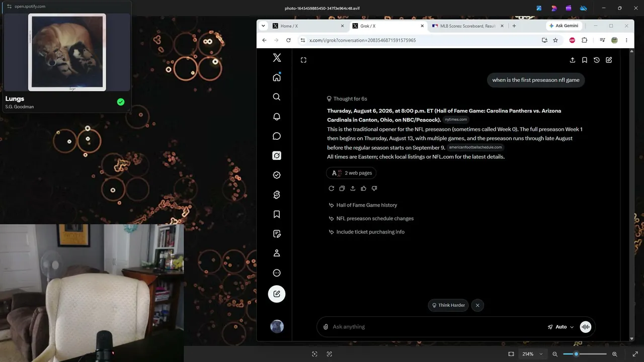The width and height of the screenshot is (644, 362).
Task: Start a new Grok chat
Action: (609, 60)
